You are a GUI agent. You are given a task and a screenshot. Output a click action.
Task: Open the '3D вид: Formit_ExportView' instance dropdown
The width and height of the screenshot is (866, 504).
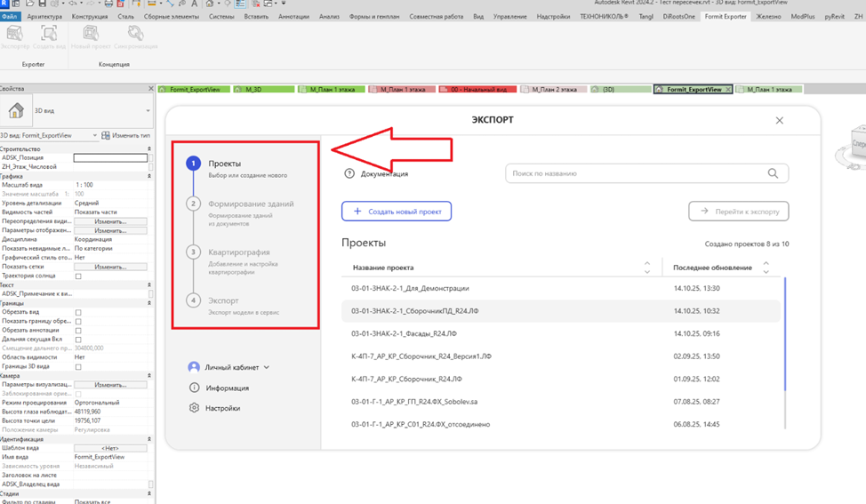(x=95, y=135)
